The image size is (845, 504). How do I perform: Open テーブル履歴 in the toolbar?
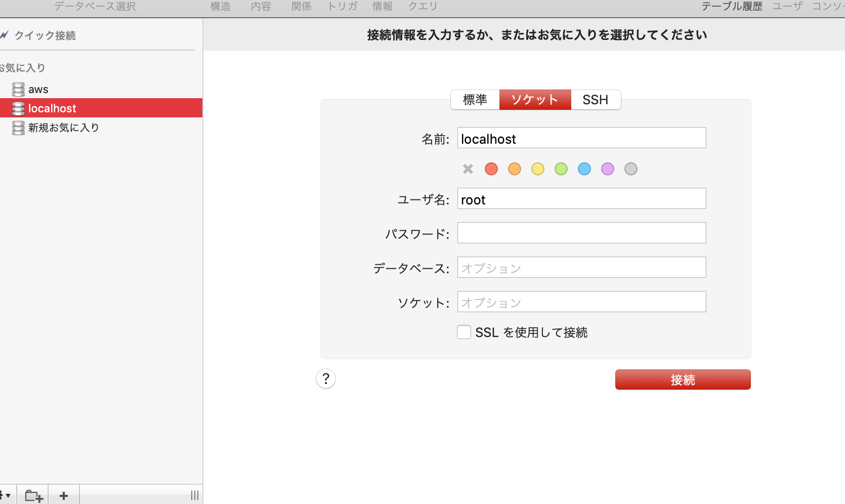(x=732, y=7)
